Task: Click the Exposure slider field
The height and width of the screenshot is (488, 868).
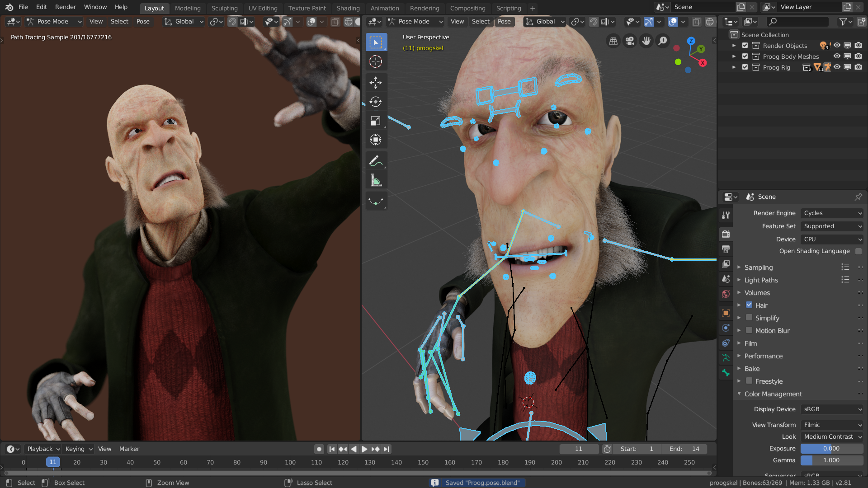Action: pos(831,448)
